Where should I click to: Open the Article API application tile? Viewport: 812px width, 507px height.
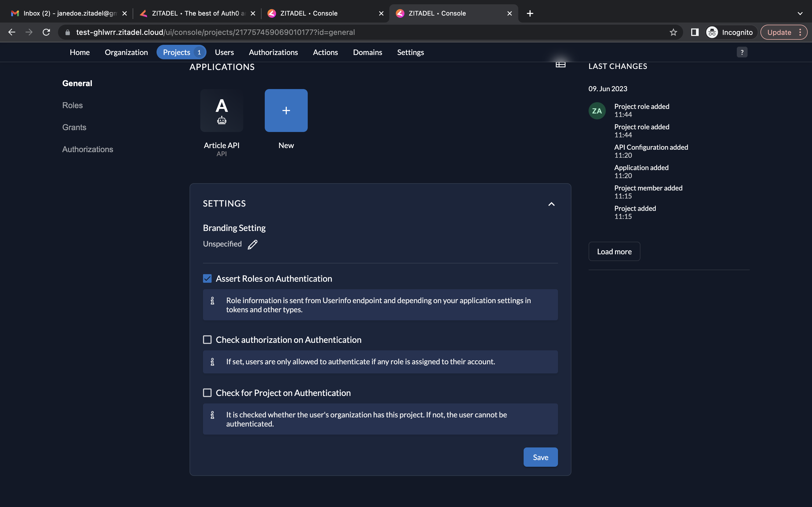click(x=222, y=110)
